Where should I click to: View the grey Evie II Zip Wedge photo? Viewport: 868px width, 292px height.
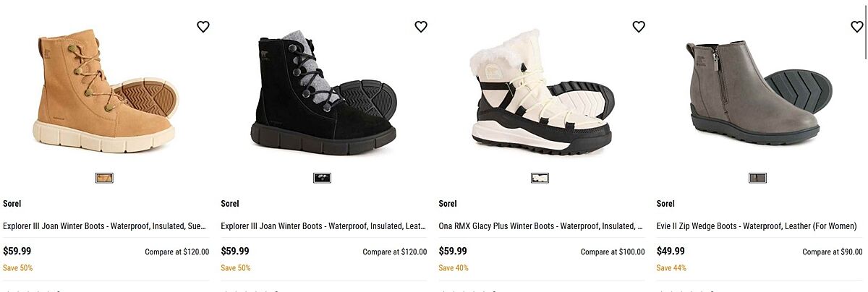(x=757, y=90)
